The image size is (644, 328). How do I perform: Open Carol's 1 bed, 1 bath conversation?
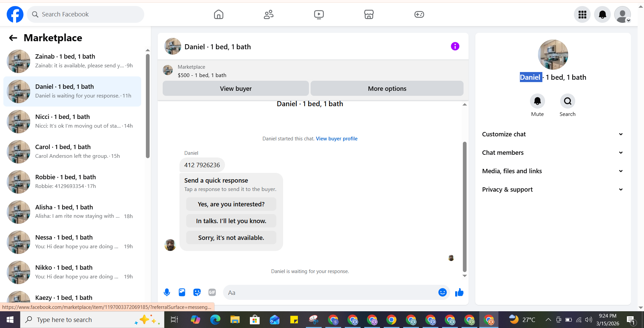coord(72,152)
